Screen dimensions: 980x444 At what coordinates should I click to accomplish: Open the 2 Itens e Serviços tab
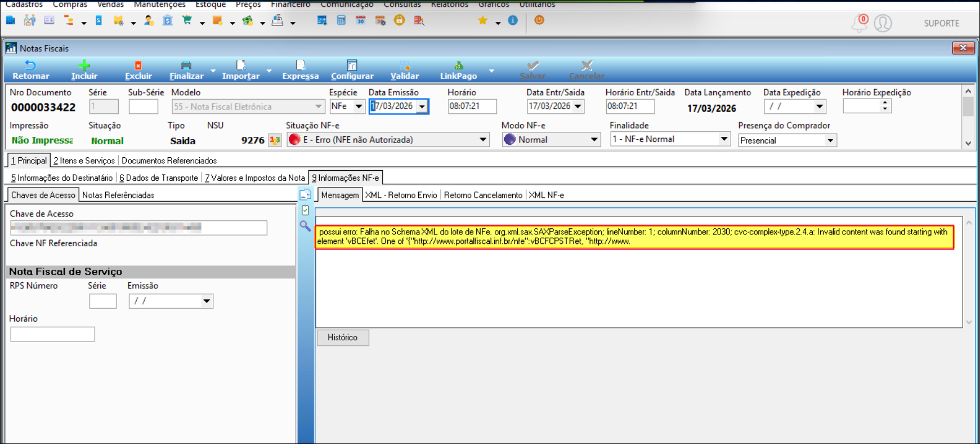84,161
